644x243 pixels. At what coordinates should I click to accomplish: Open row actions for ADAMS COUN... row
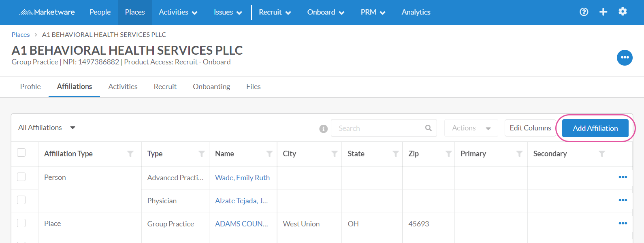(623, 223)
